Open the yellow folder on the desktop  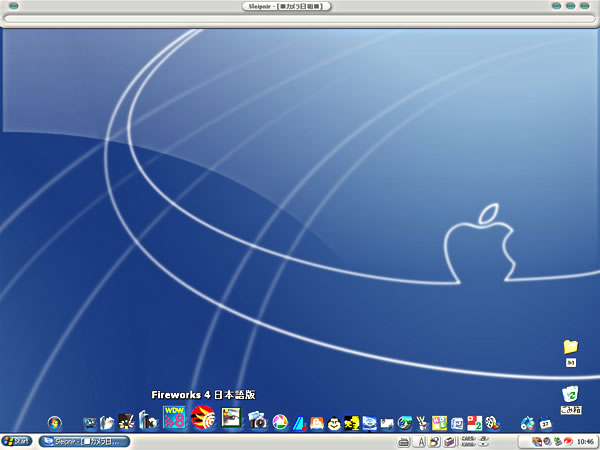click(571, 347)
